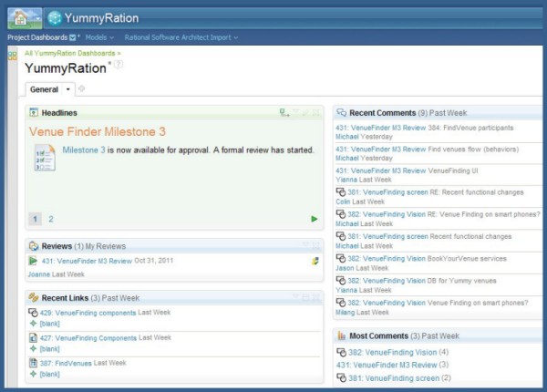
Task: Open Recent Links widget menu arrow
Action: 295,297
